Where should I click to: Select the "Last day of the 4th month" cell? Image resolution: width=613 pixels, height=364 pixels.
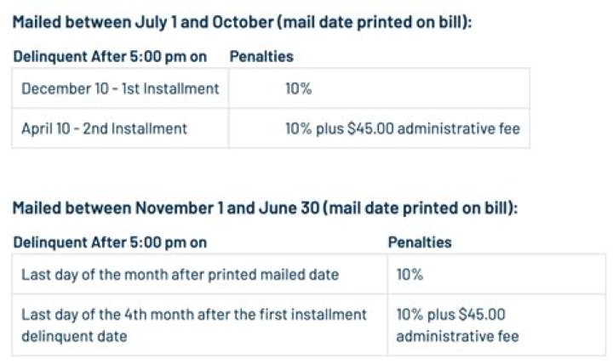194,325
